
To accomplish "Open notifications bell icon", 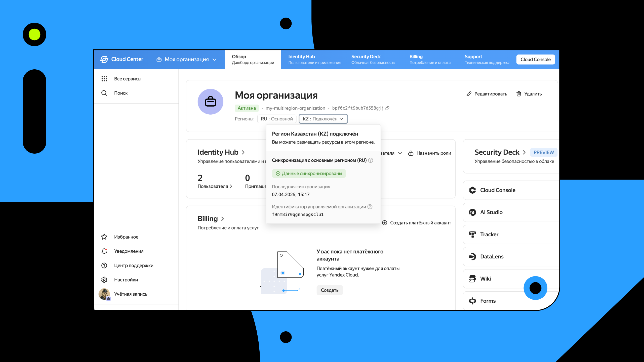I will 104,251.
